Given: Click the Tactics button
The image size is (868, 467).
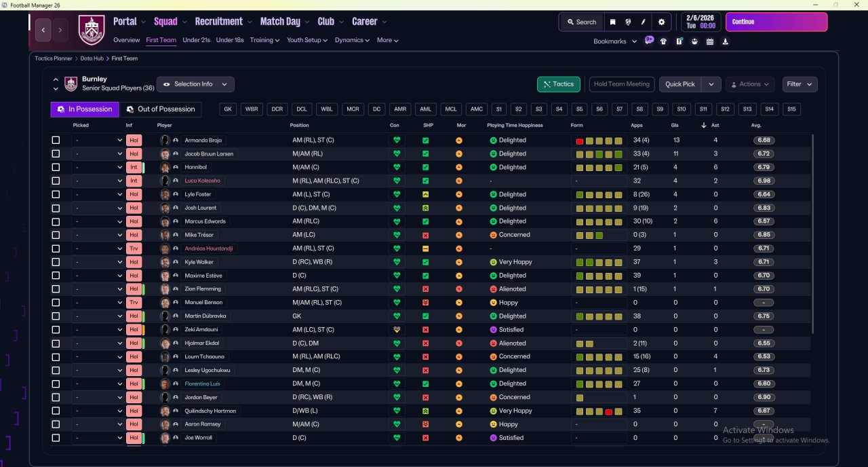Looking at the screenshot, I should click(x=558, y=84).
